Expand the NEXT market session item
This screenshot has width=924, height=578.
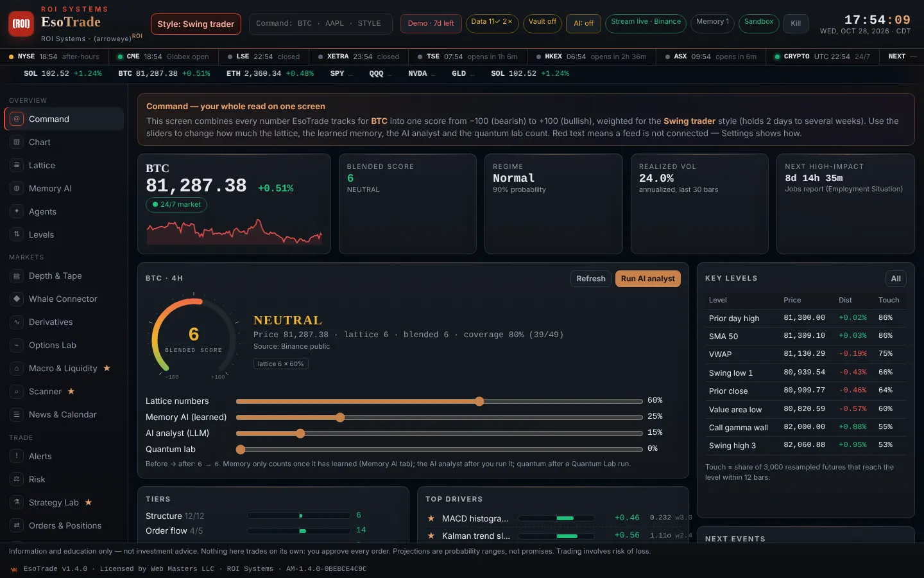(x=902, y=57)
